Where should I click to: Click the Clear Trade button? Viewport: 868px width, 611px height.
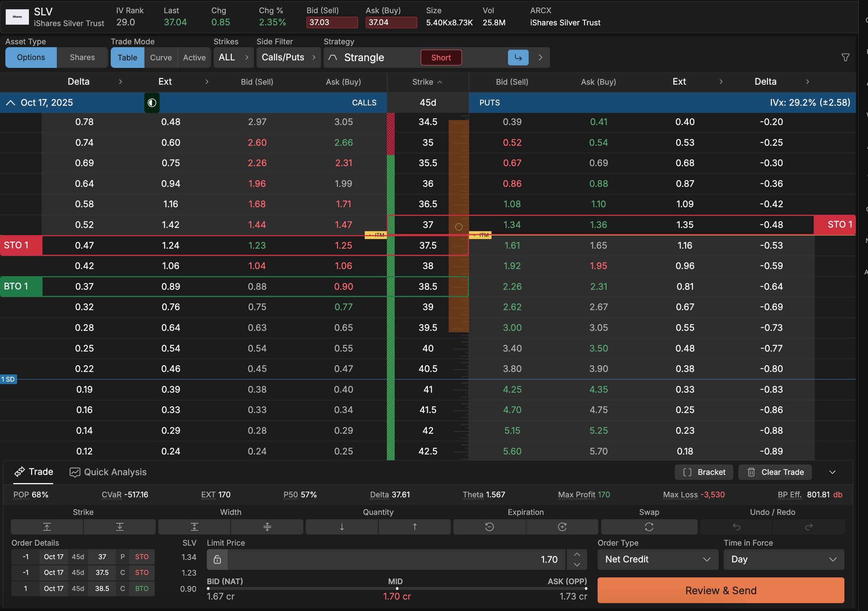pyautogui.click(x=775, y=472)
